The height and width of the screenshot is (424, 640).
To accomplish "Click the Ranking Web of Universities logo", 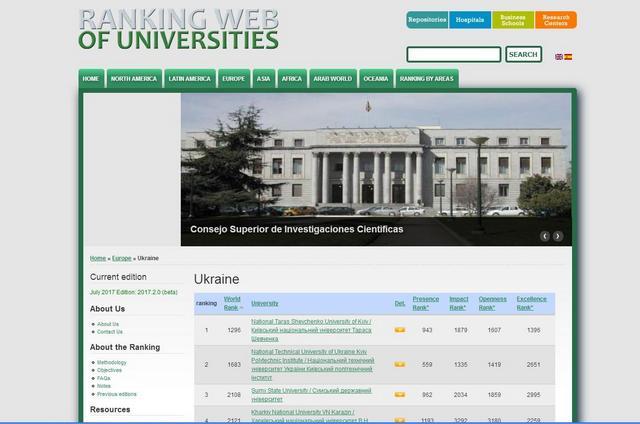I will [179, 29].
